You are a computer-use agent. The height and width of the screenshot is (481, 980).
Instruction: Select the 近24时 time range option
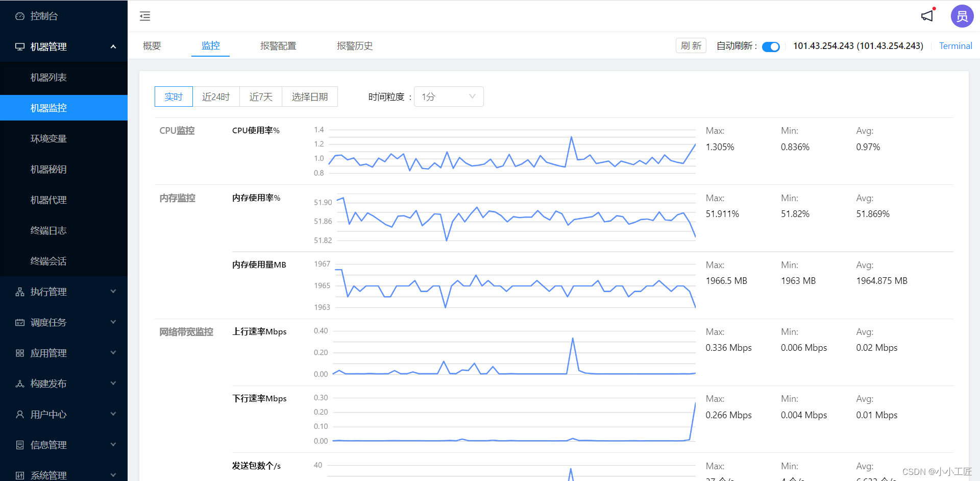[x=216, y=97]
